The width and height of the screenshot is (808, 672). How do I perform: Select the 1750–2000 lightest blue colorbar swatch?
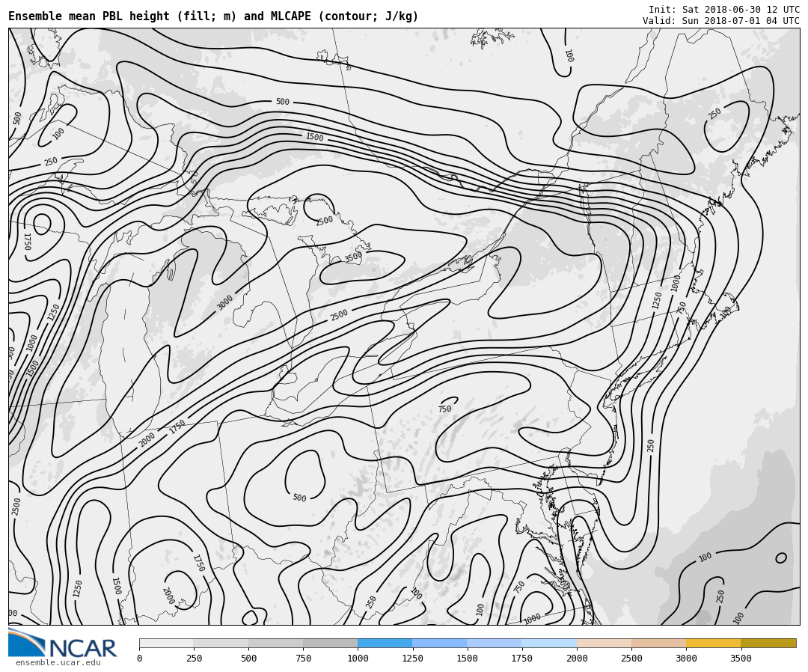[549, 643]
